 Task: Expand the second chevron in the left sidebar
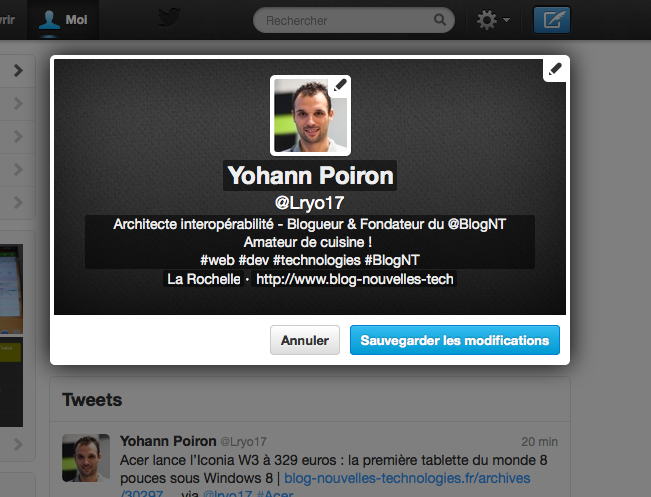point(18,103)
